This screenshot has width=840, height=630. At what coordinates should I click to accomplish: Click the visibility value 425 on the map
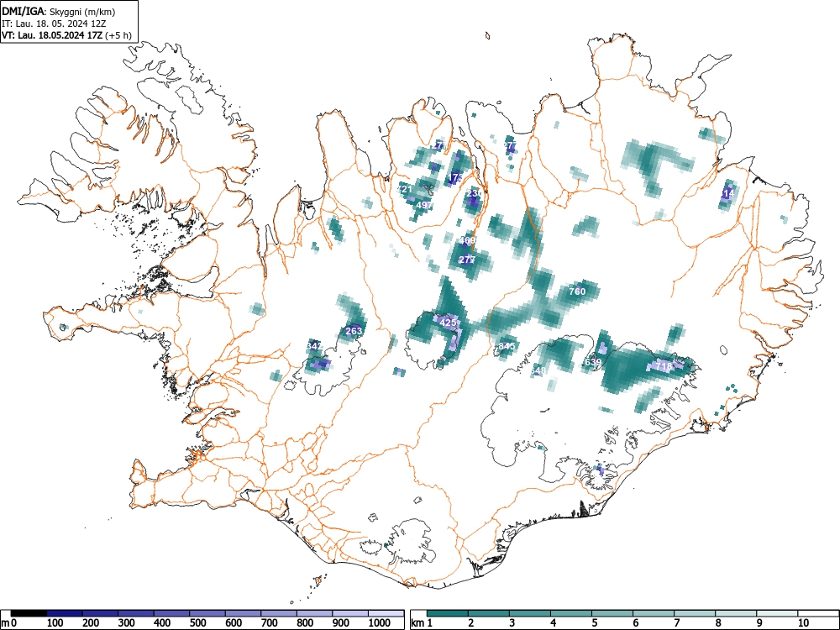tap(448, 323)
